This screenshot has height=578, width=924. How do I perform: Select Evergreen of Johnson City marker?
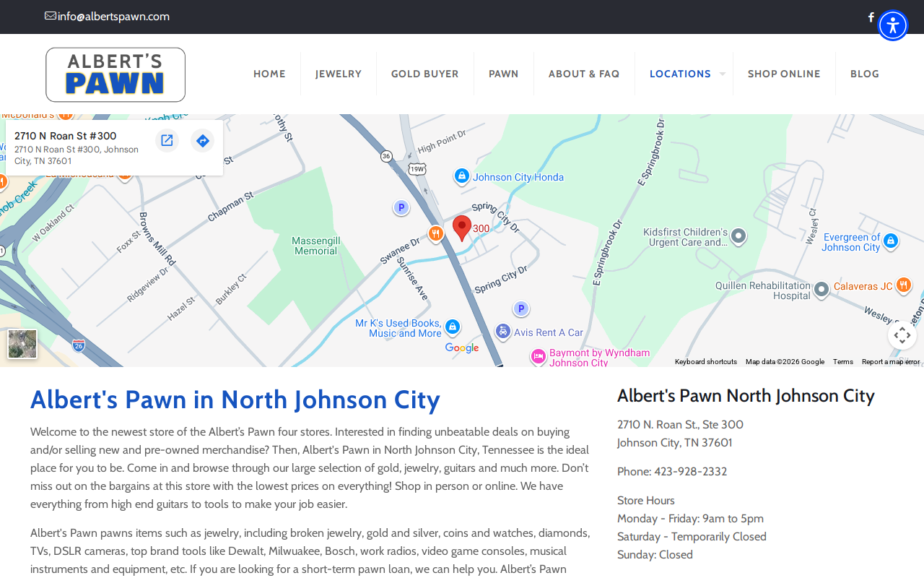892,241
